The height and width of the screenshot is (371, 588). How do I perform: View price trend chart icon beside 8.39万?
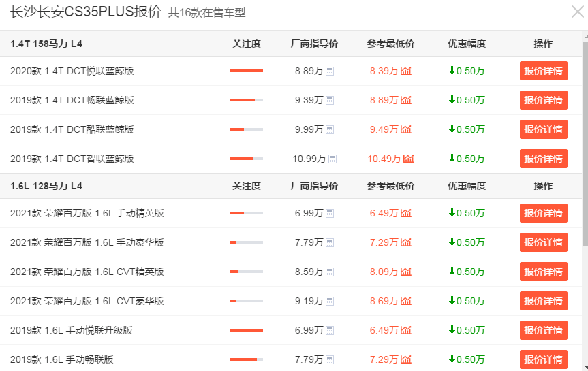[x=406, y=71]
